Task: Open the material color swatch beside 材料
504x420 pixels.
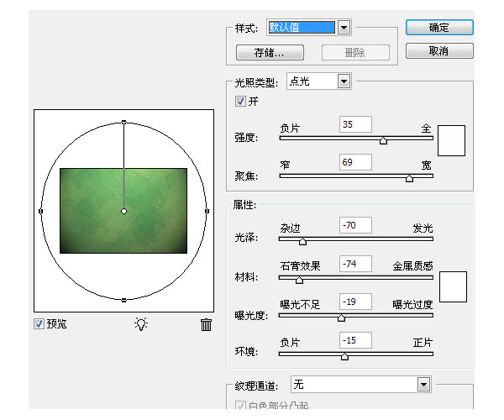Action: pos(453,285)
